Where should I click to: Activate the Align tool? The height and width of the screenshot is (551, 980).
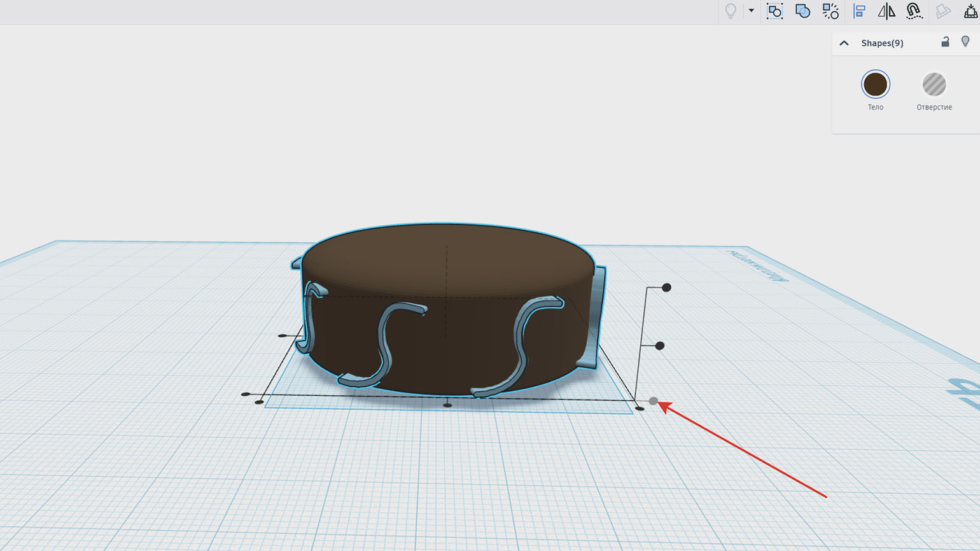coord(859,11)
